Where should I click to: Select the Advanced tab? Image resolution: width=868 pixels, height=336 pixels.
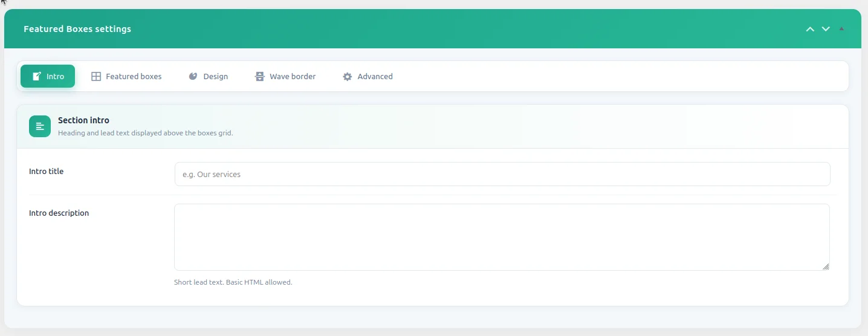pos(368,76)
